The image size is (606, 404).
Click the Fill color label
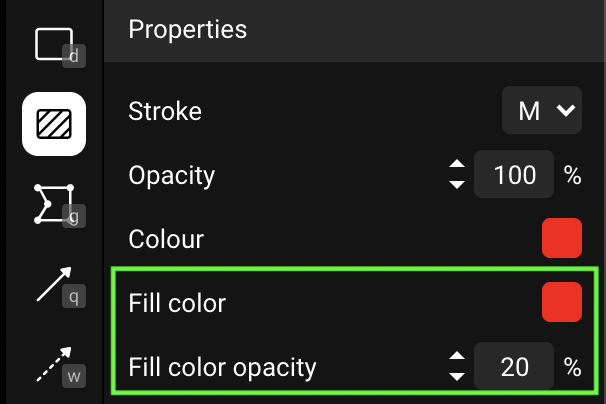point(177,303)
